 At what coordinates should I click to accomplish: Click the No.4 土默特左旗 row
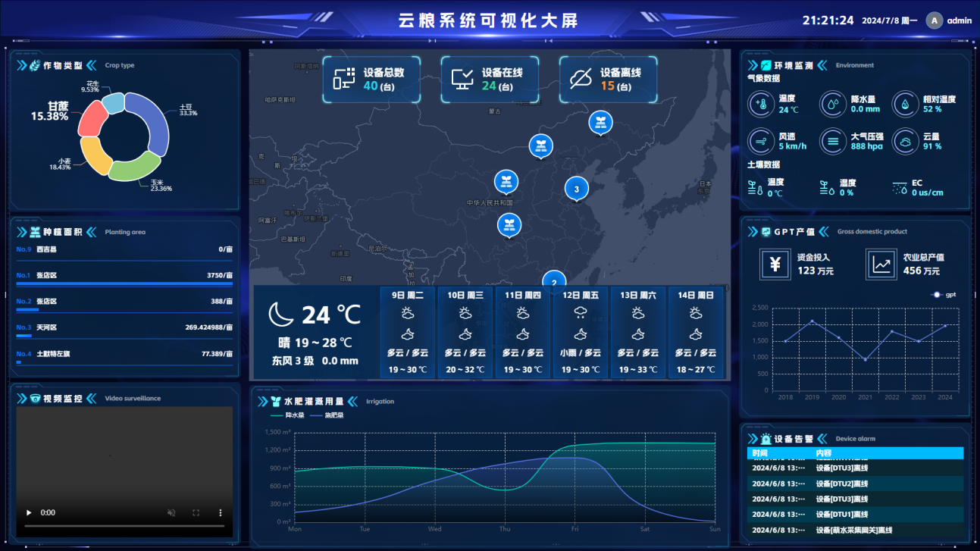(124, 356)
